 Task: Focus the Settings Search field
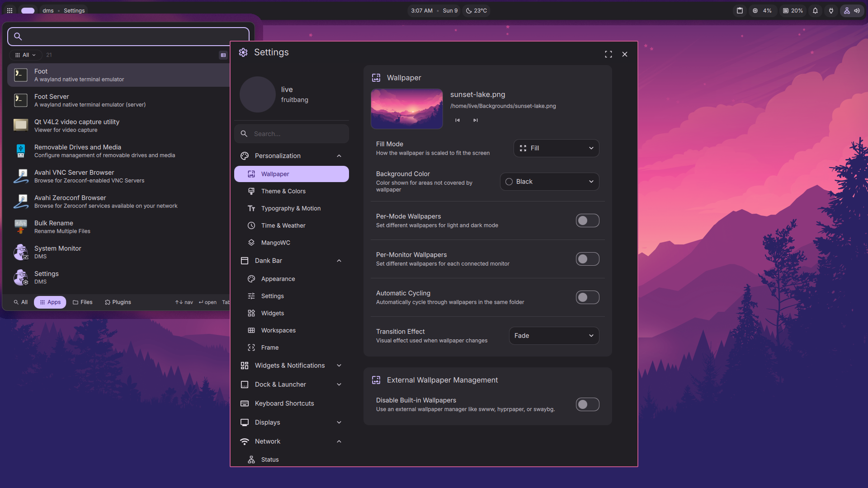292,134
